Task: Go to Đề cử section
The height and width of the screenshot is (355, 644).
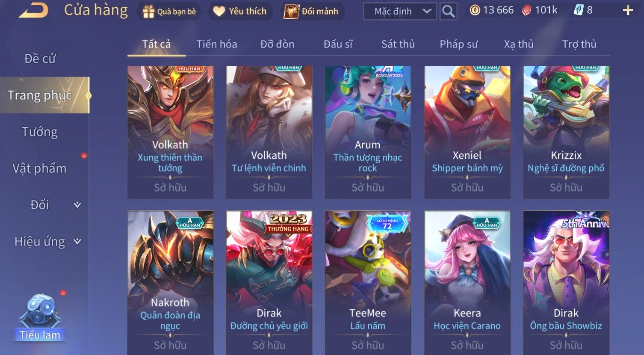Action: 40,59
